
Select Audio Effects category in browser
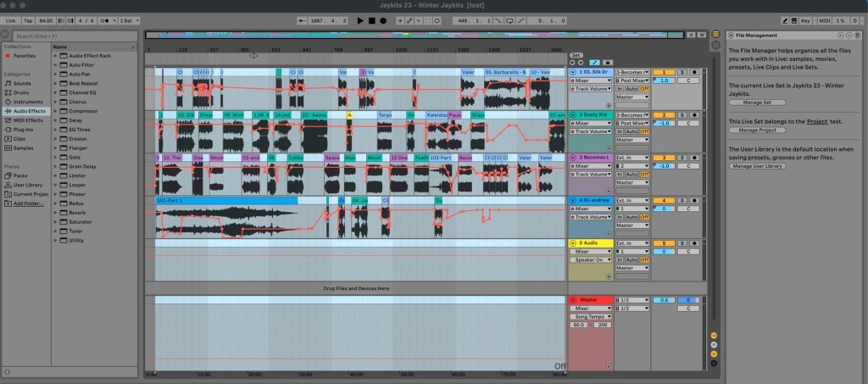(31, 111)
